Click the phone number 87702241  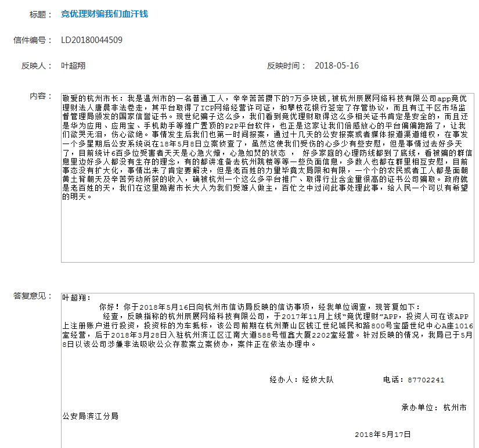[426, 380]
